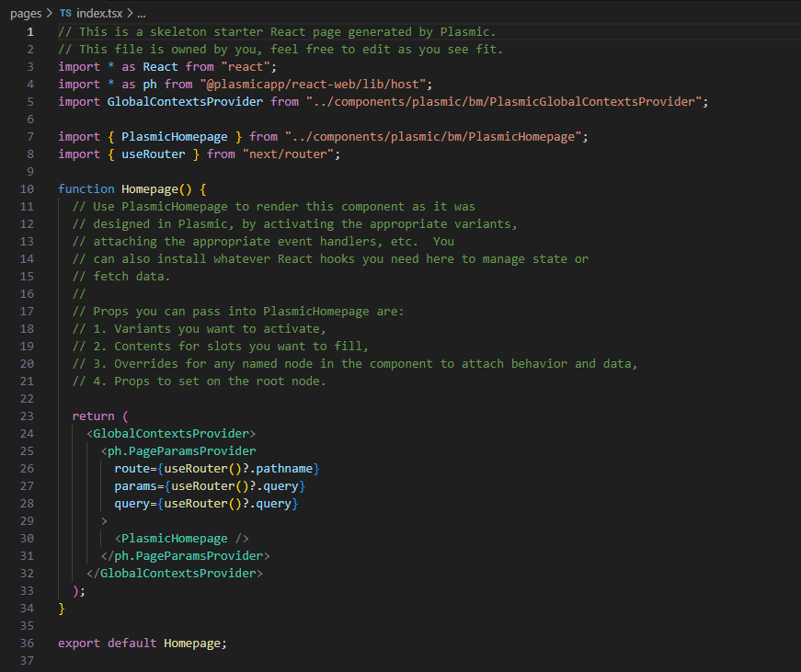
Task: Click the closing </ph.PageParamsProvider> tag
Action: [x=185, y=556]
